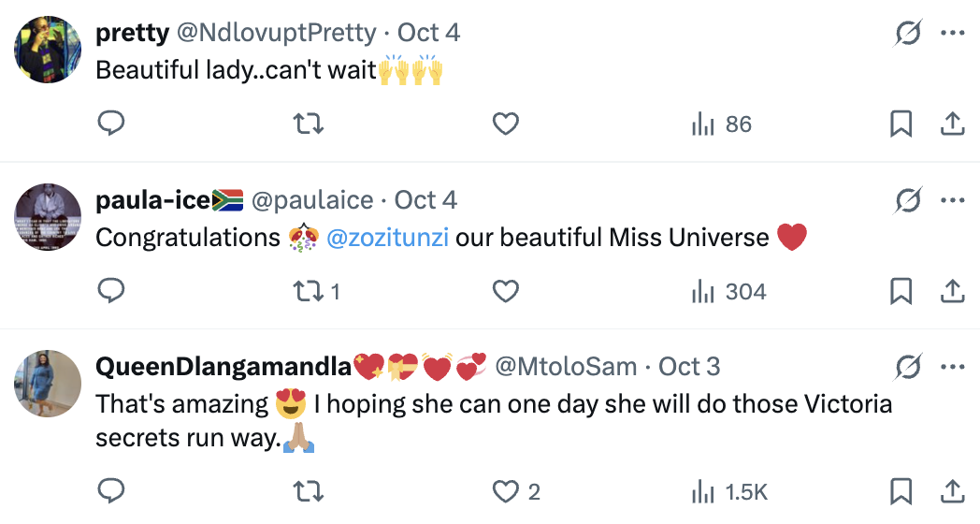This screenshot has height=524, width=980.
Task: View analytics showing 304 views
Action: coord(728,292)
